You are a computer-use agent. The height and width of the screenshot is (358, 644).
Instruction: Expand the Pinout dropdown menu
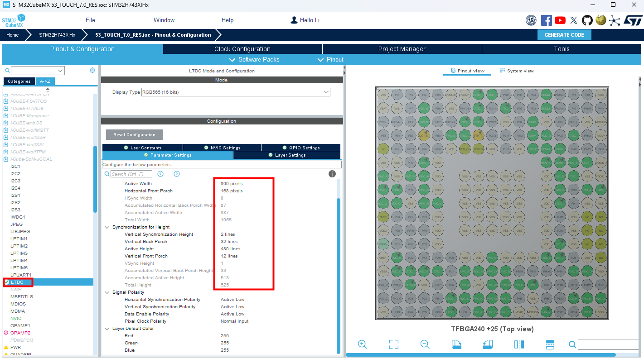point(331,60)
